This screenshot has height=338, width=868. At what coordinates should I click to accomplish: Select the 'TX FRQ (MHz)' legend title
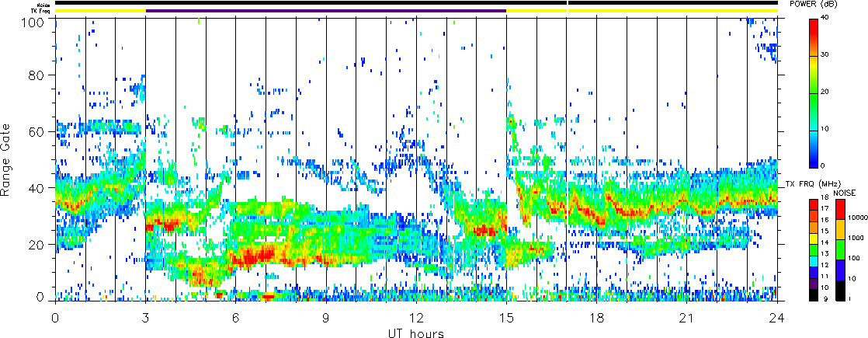[811, 183]
